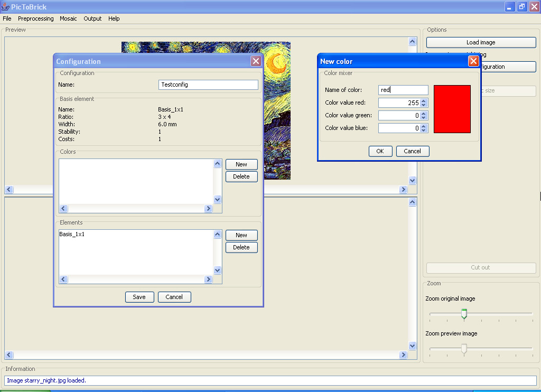
Task: Open the Mosaic menu
Action: click(68, 18)
